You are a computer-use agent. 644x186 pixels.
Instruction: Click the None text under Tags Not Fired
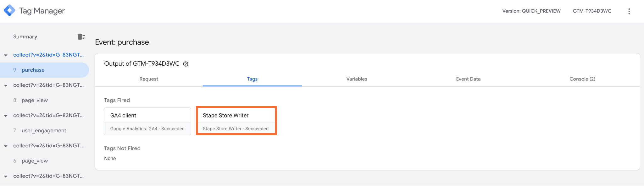(110, 158)
